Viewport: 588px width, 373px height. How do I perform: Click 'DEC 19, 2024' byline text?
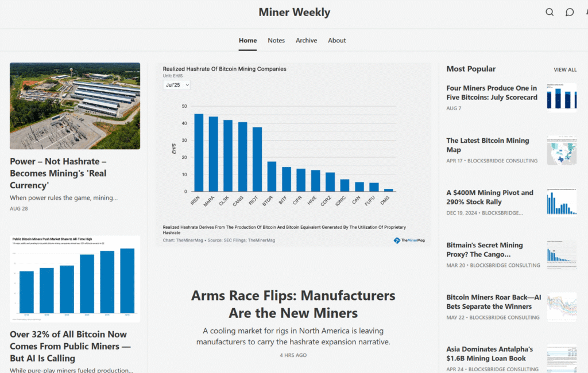(x=462, y=213)
